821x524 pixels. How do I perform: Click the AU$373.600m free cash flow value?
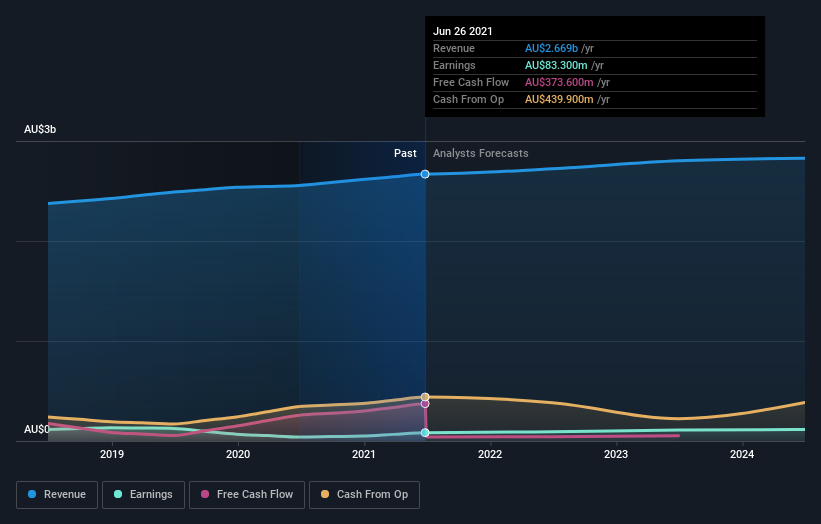coord(559,82)
